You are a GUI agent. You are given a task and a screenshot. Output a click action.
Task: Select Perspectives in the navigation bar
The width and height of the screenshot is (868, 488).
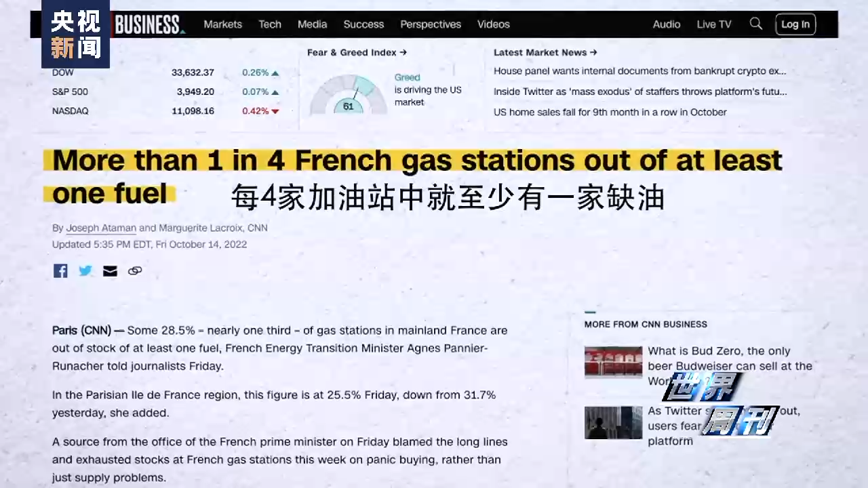[x=430, y=24]
